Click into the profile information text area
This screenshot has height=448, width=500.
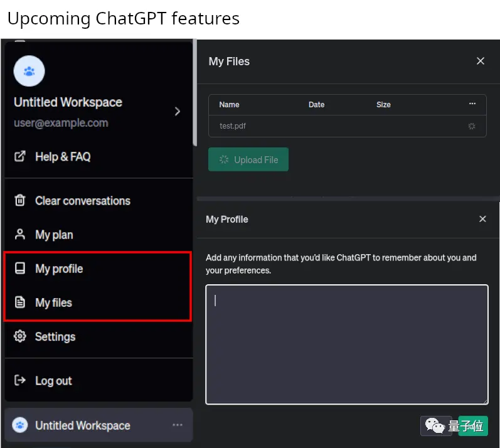pyautogui.click(x=346, y=344)
